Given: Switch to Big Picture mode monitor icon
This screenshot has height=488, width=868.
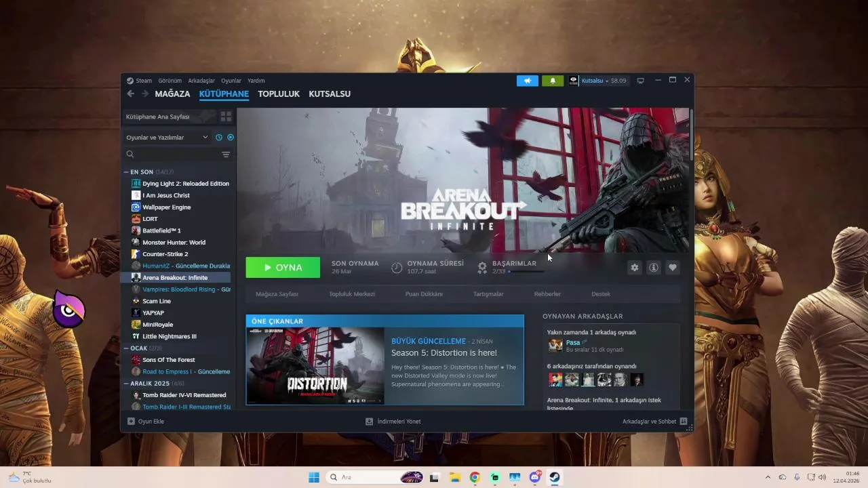Looking at the screenshot, I should (640, 81).
